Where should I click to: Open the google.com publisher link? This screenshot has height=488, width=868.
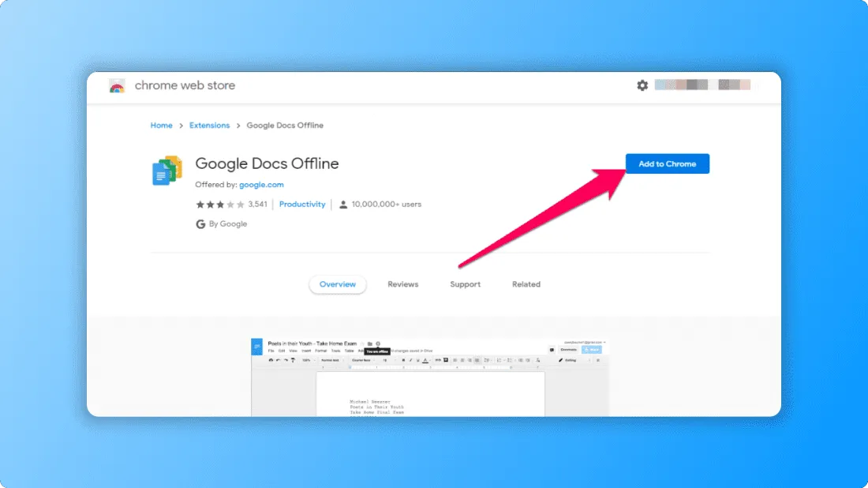pyautogui.click(x=261, y=185)
